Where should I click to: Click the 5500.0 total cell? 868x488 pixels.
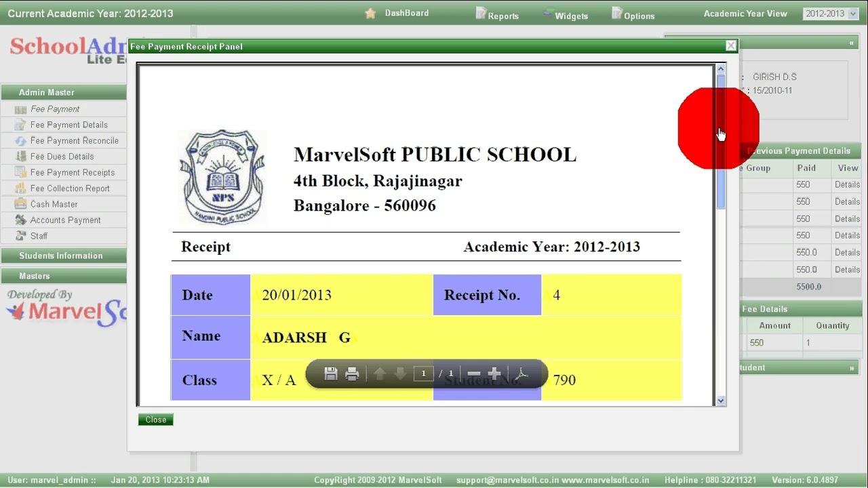tap(808, 287)
